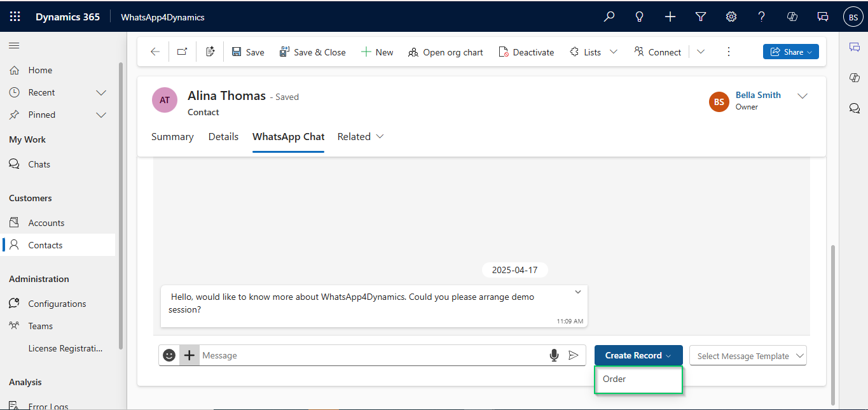The width and height of the screenshot is (868, 410).
Task: Click the lightbulb assistant icon
Action: [x=640, y=17]
